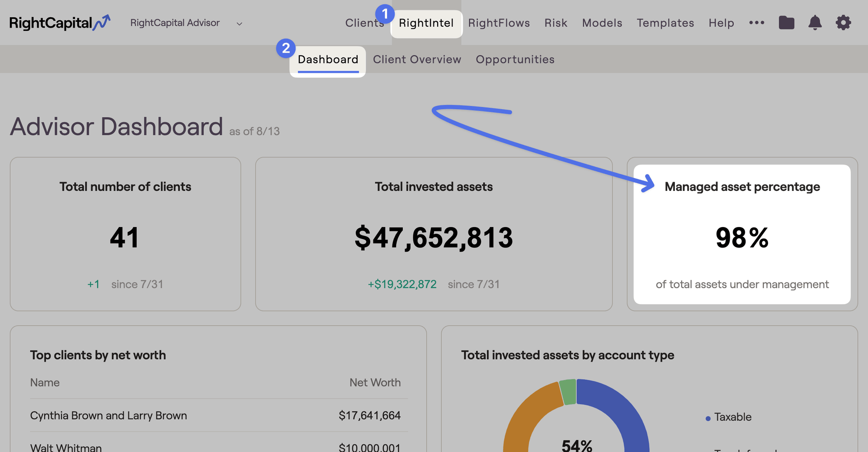Screen dimensions: 868x452
Task: Click the +1 client change figure
Action: [94, 285]
